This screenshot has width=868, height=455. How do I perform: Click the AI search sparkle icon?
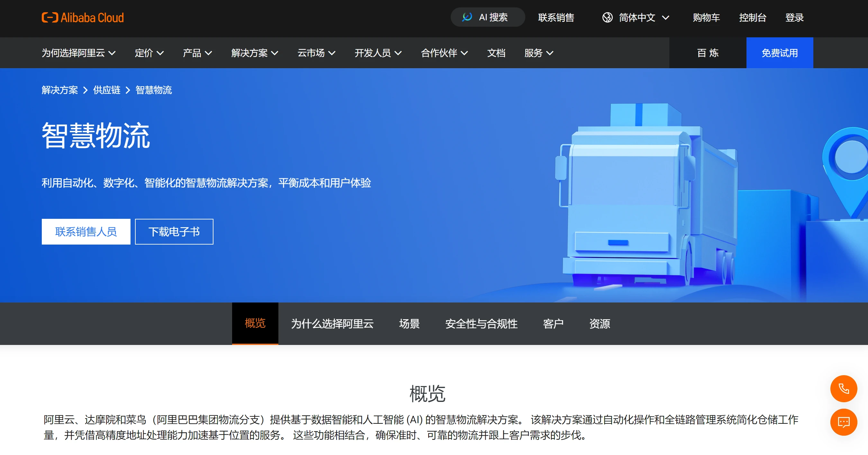tap(467, 17)
